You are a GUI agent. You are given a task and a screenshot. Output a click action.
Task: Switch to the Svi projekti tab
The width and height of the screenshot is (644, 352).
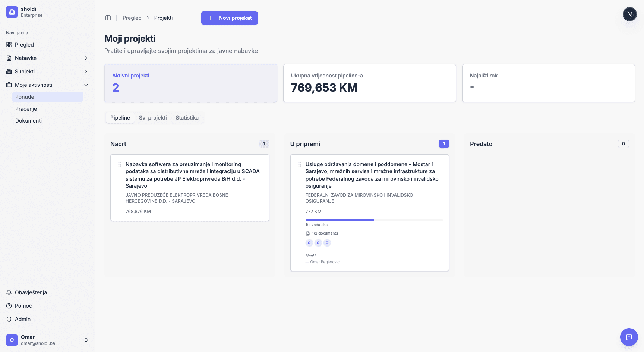pos(153,117)
